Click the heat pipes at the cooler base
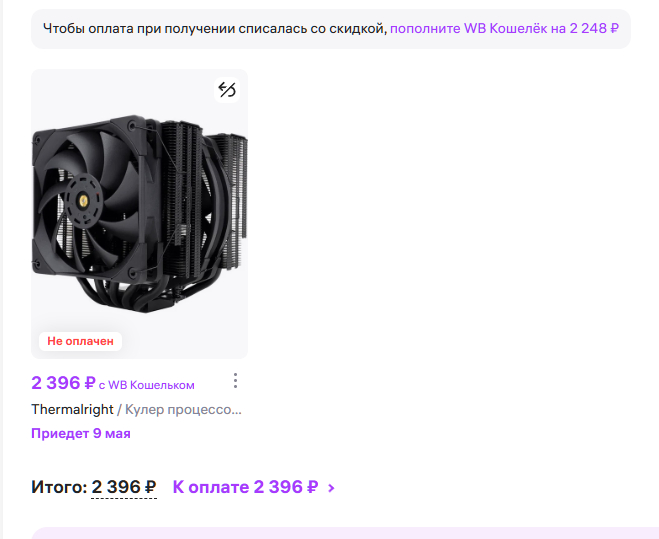The width and height of the screenshot is (659, 539). (126, 294)
